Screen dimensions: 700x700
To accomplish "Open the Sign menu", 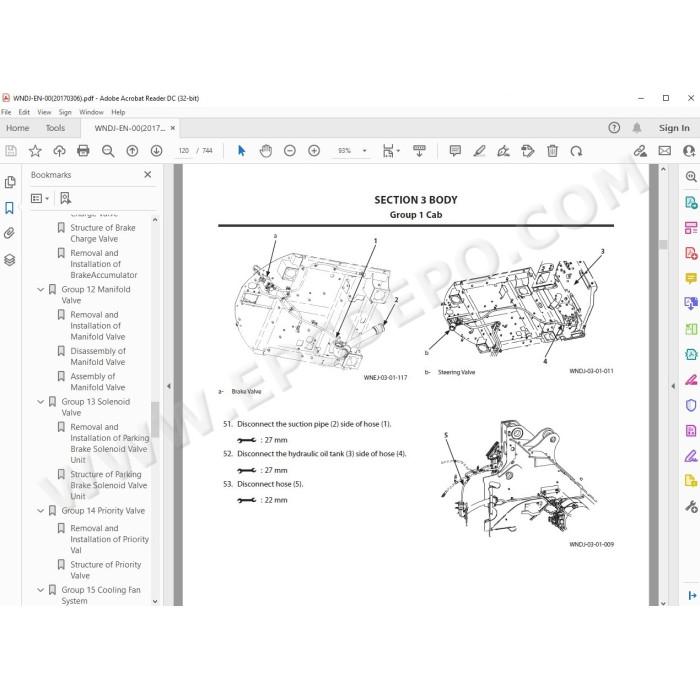I will coord(65,112).
